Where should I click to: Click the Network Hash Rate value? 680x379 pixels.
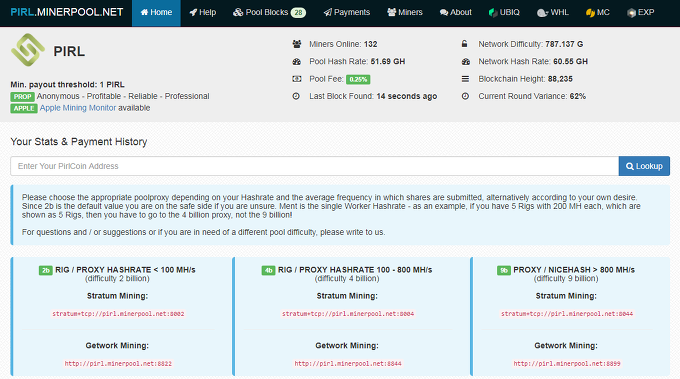click(570, 62)
